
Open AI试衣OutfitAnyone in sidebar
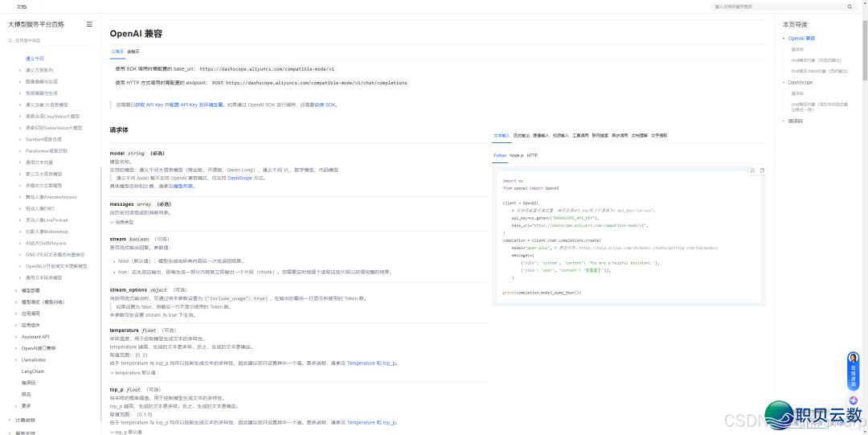coord(46,244)
